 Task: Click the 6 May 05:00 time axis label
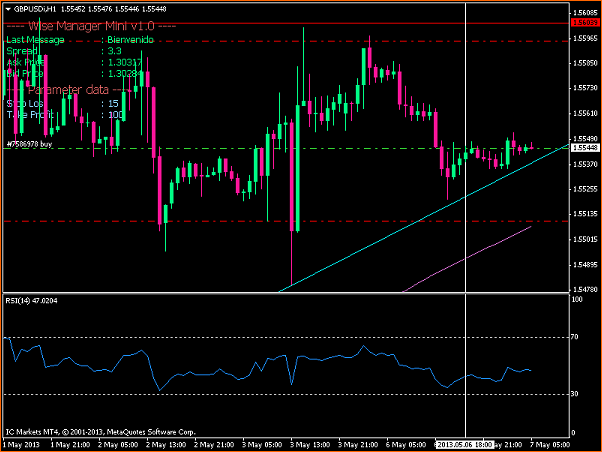(406, 445)
